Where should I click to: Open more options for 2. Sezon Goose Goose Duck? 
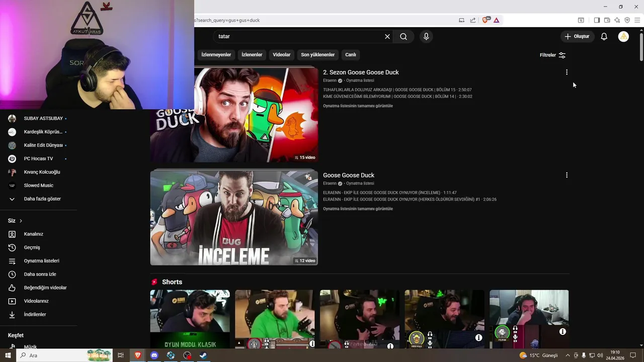click(x=567, y=72)
